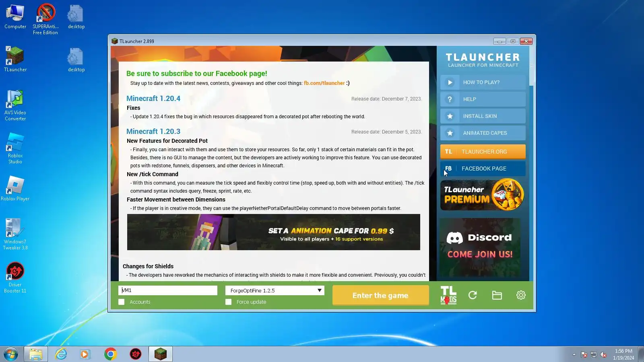
Task: Tick the Accounts checkbox
Action: coord(122,302)
